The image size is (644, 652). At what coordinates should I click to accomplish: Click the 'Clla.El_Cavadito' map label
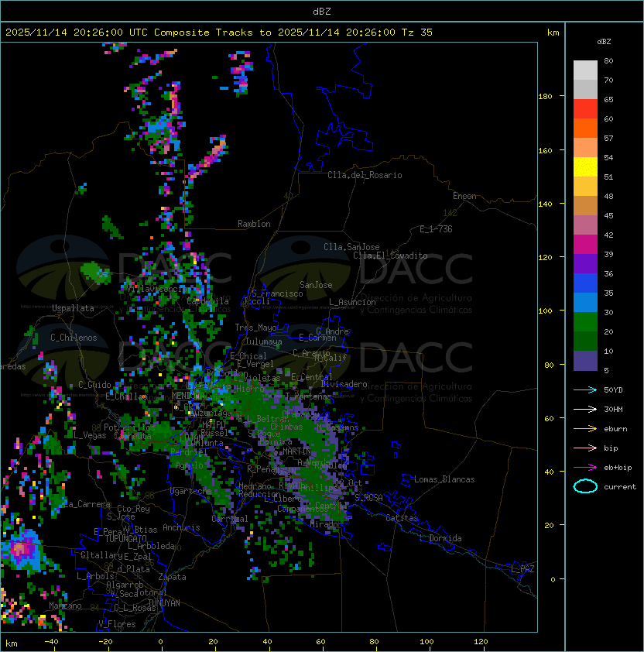pyautogui.click(x=390, y=256)
